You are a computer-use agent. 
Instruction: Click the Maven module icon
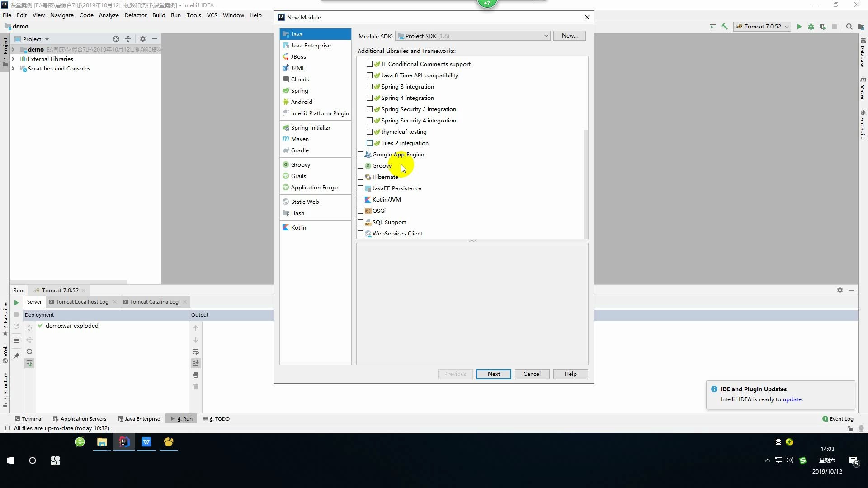pyautogui.click(x=286, y=139)
